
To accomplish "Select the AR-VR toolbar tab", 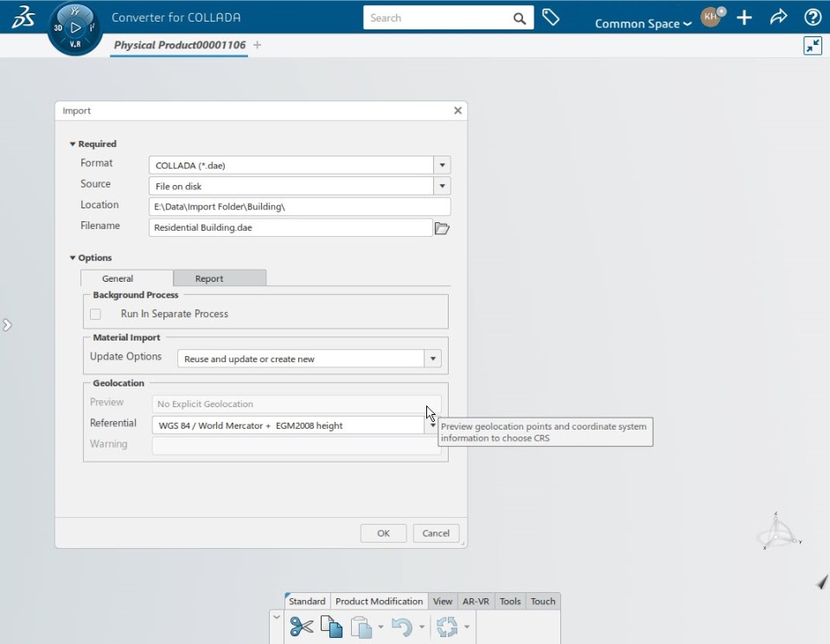I will 476,601.
